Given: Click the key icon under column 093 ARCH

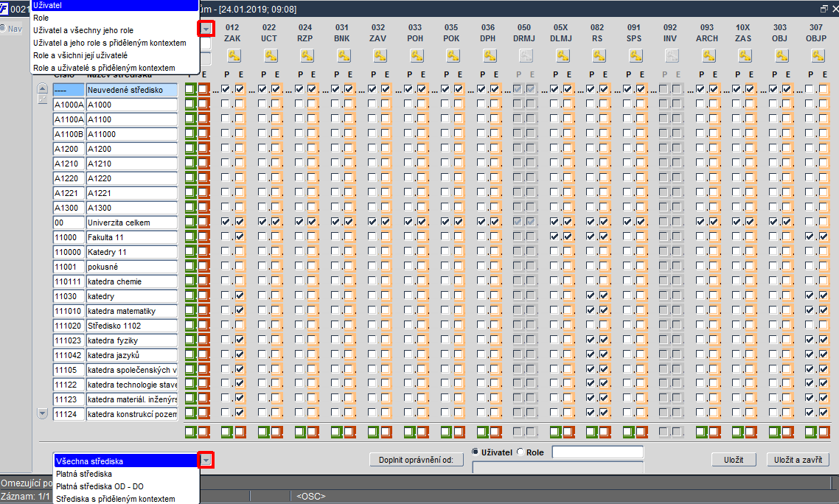Looking at the screenshot, I should pyautogui.click(x=709, y=56).
